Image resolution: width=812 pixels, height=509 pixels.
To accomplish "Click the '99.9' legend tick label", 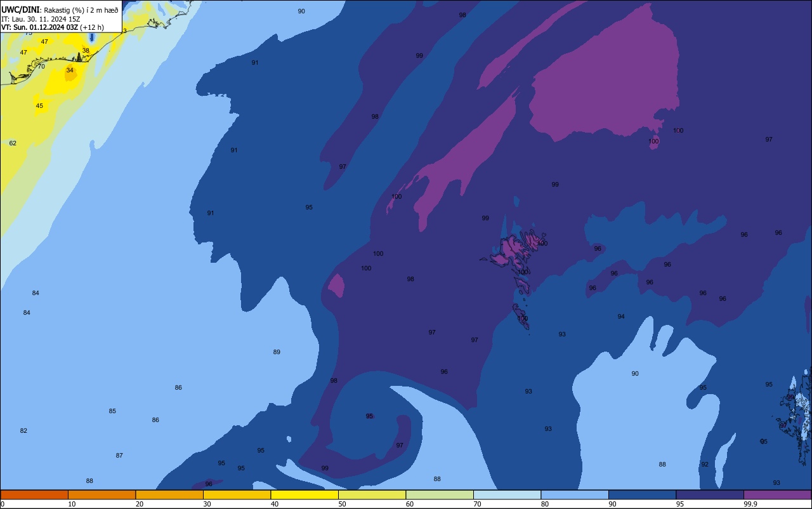I will pyautogui.click(x=751, y=504).
